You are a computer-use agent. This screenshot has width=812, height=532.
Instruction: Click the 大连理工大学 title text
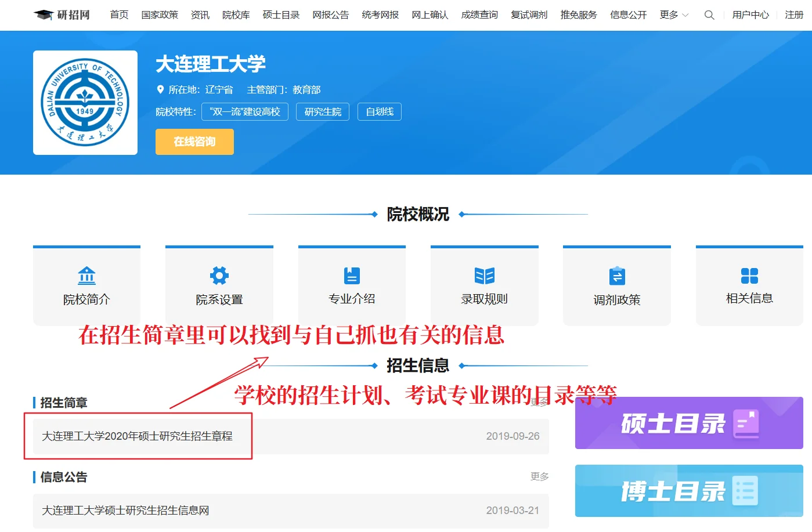pos(211,64)
